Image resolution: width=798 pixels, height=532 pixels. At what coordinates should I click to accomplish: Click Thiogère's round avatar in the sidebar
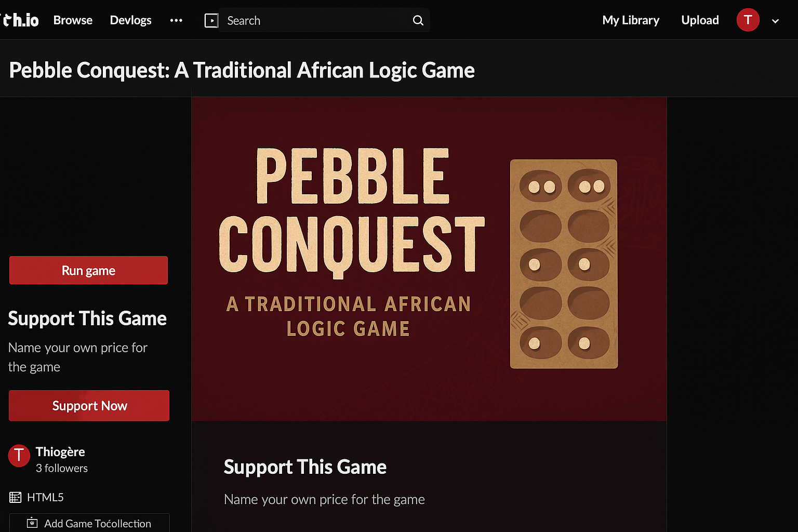(x=19, y=456)
